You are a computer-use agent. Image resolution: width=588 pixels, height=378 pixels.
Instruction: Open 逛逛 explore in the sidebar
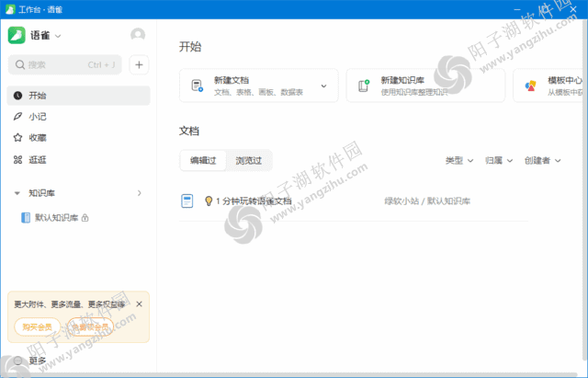pos(78,159)
